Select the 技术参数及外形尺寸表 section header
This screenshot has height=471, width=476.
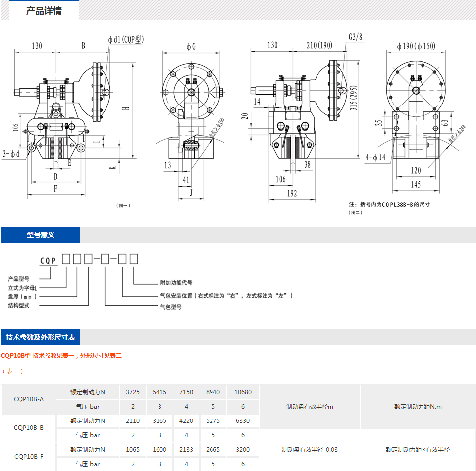click(x=41, y=338)
